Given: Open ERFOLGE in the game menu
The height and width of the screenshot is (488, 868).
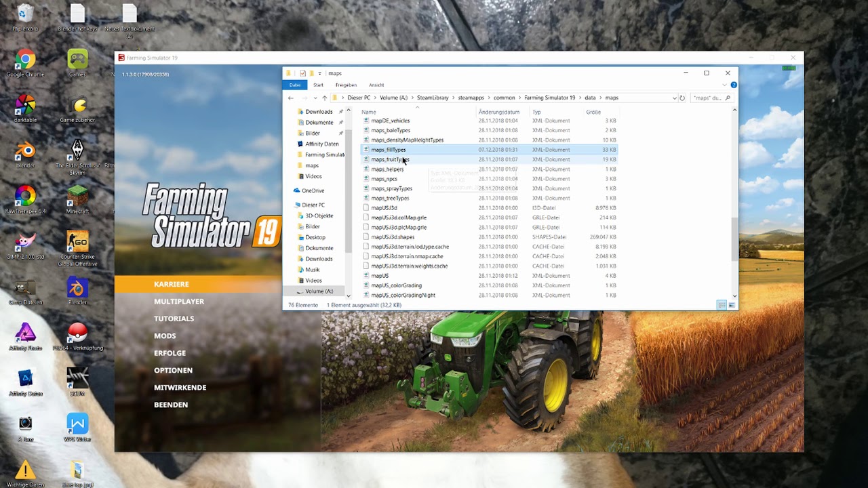Looking at the screenshot, I should pyautogui.click(x=170, y=353).
